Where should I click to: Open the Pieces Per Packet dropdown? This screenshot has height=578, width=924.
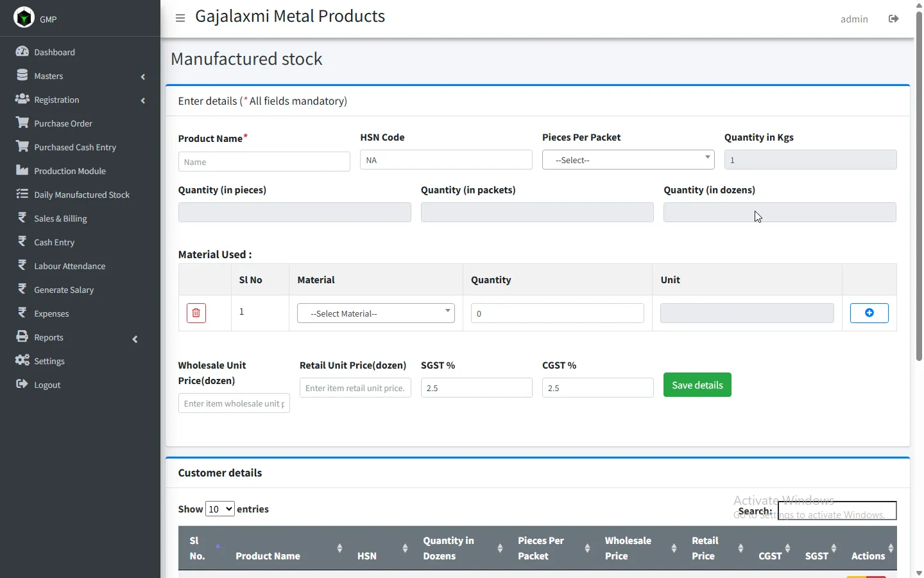click(628, 160)
